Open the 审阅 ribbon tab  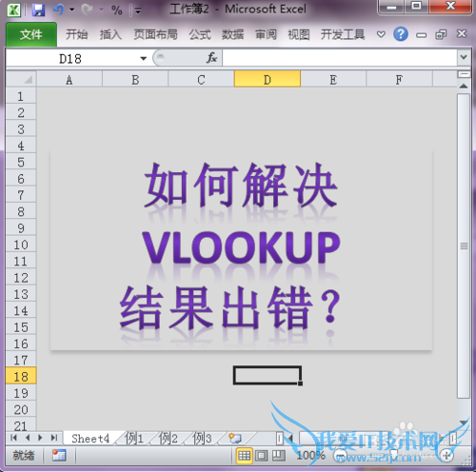pyautogui.click(x=266, y=34)
